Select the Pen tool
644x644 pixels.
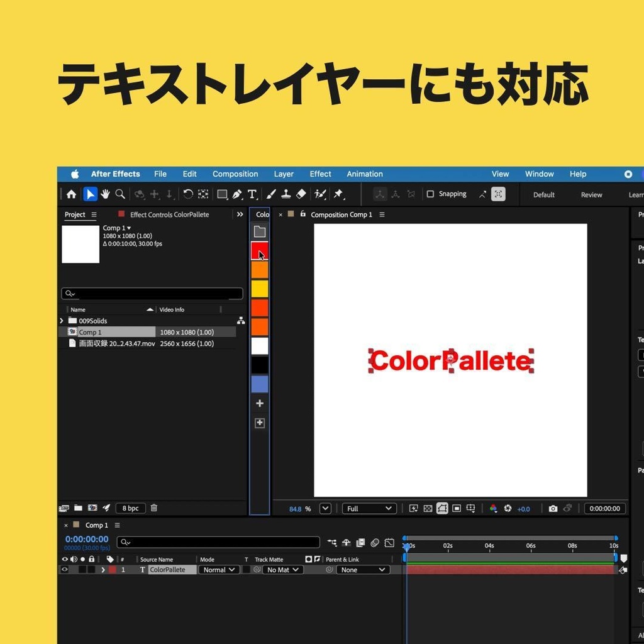pos(237,194)
